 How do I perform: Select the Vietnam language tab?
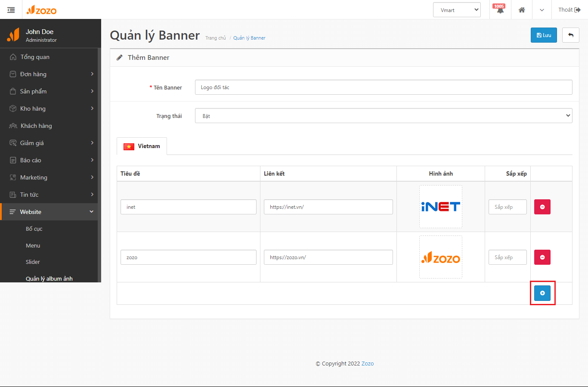point(142,146)
